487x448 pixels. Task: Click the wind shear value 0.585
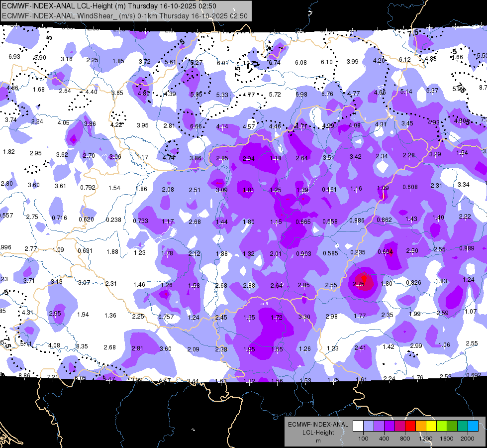click(330, 253)
